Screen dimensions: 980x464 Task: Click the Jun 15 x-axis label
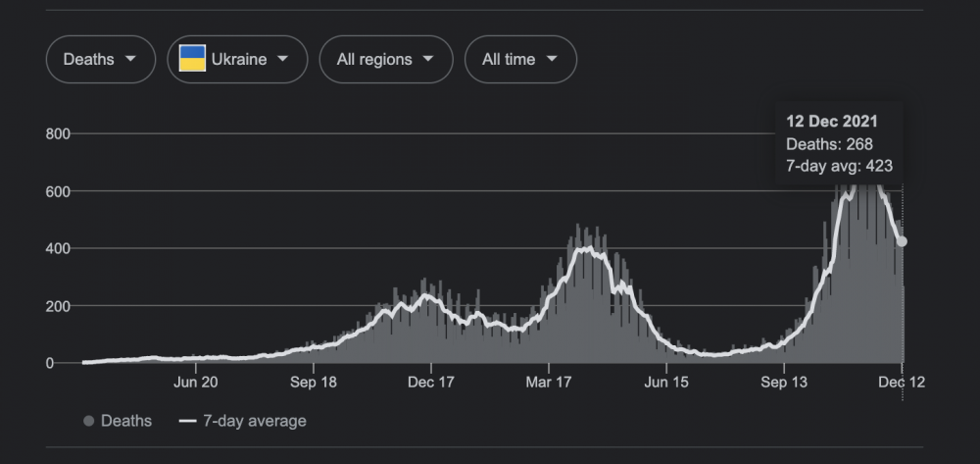[x=665, y=382]
